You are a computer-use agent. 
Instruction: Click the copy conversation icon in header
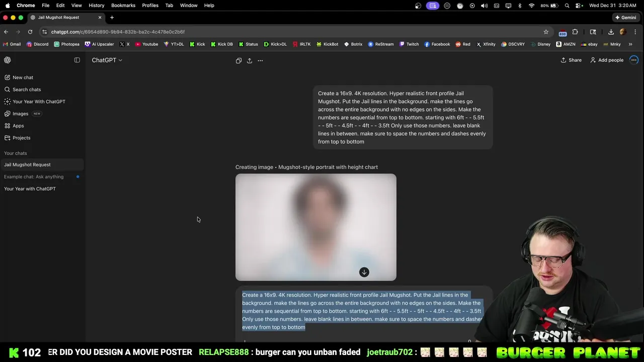[x=238, y=60]
